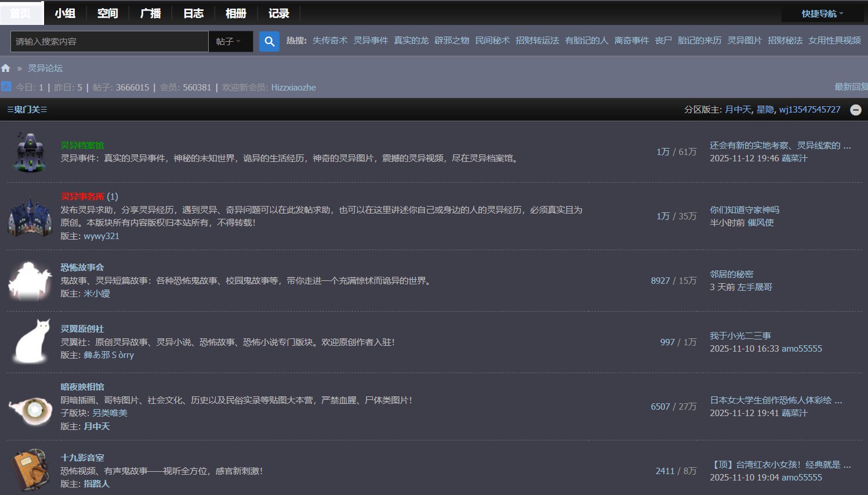The width and height of the screenshot is (868, 495).
Task: Open the haunted house 灵异档案馆 icon
Action: tap(29, 152)
